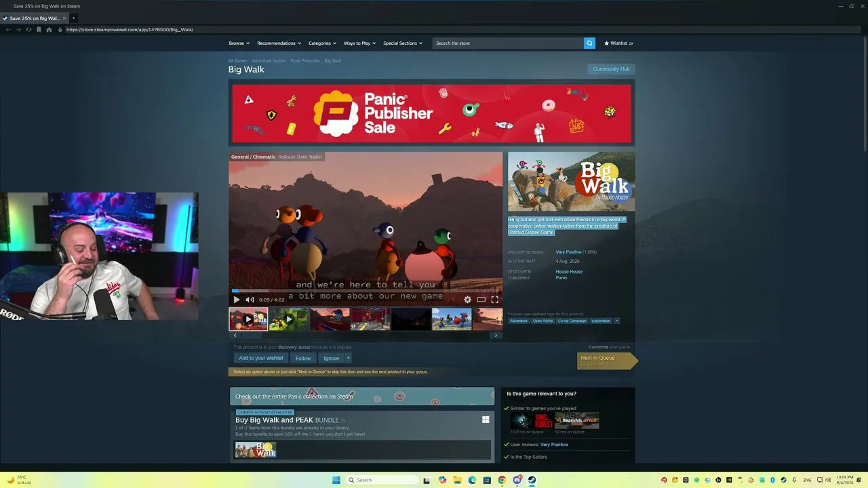
Task: Enter fullscreen on the trailer player
Action: point(495,300)
